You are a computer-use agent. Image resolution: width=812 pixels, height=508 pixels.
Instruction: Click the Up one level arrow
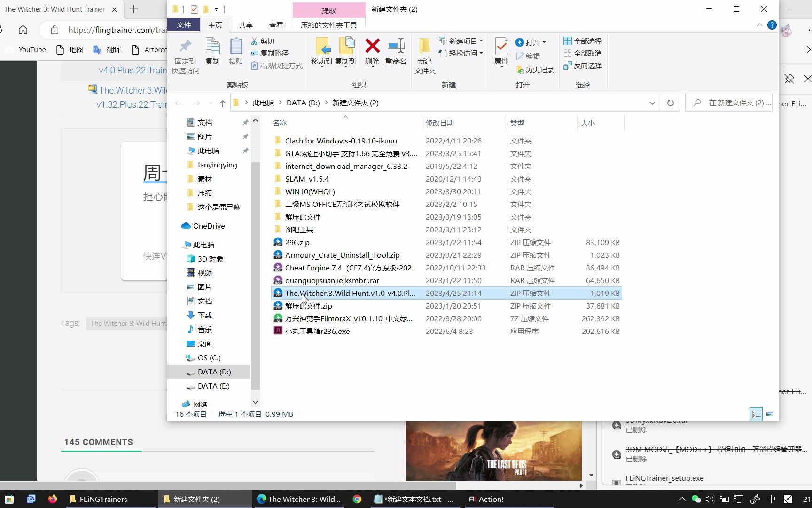[x=222, y=103]
